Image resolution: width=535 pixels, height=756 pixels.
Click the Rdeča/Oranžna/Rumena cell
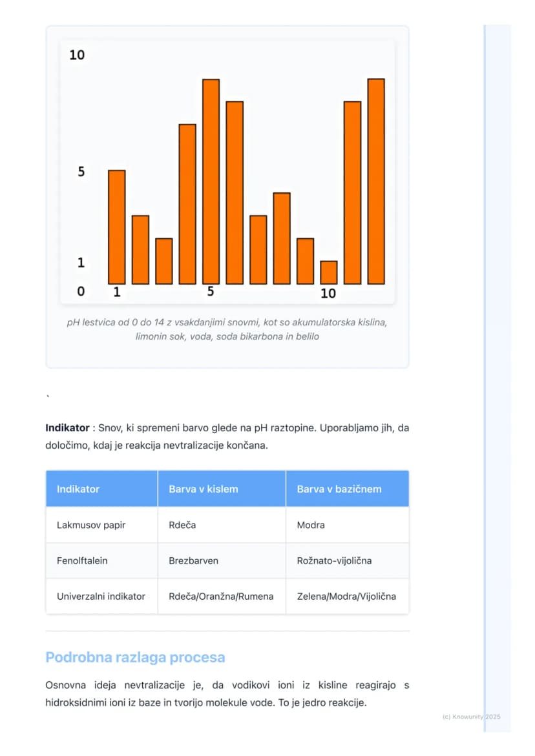pos(222,596)
